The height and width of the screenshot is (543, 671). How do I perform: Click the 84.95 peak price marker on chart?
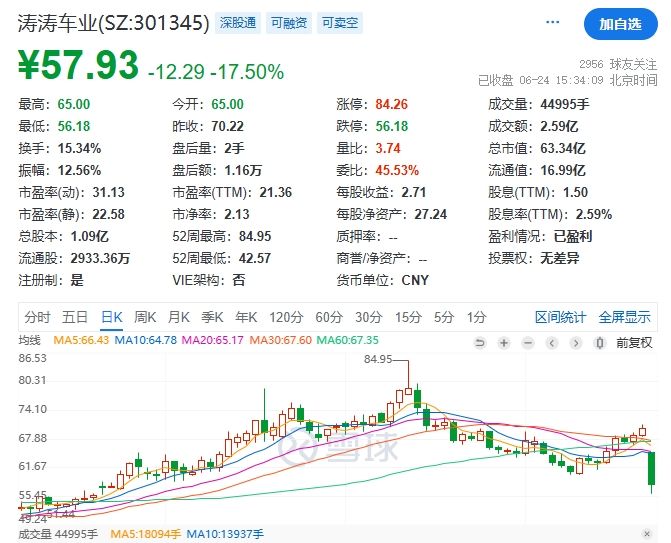pyautogui.click(x=378, y=359)
